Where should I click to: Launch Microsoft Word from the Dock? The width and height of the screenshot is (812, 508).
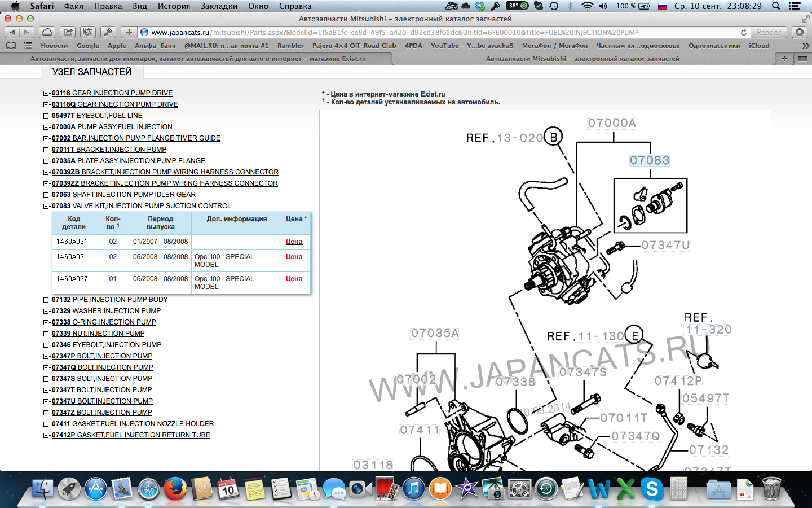pos(599,489)
